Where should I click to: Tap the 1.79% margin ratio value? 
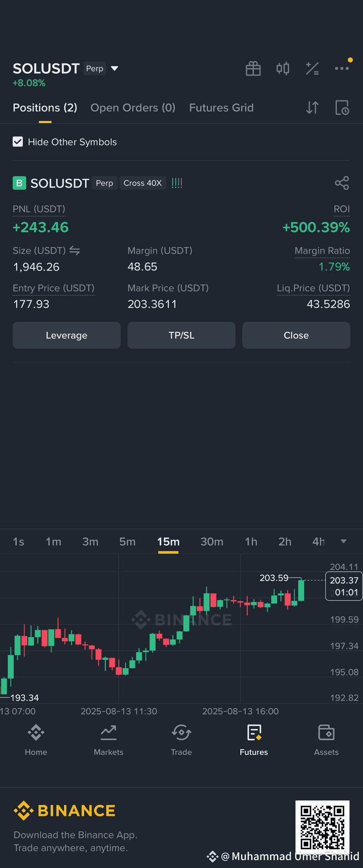[x=334, y=267]
